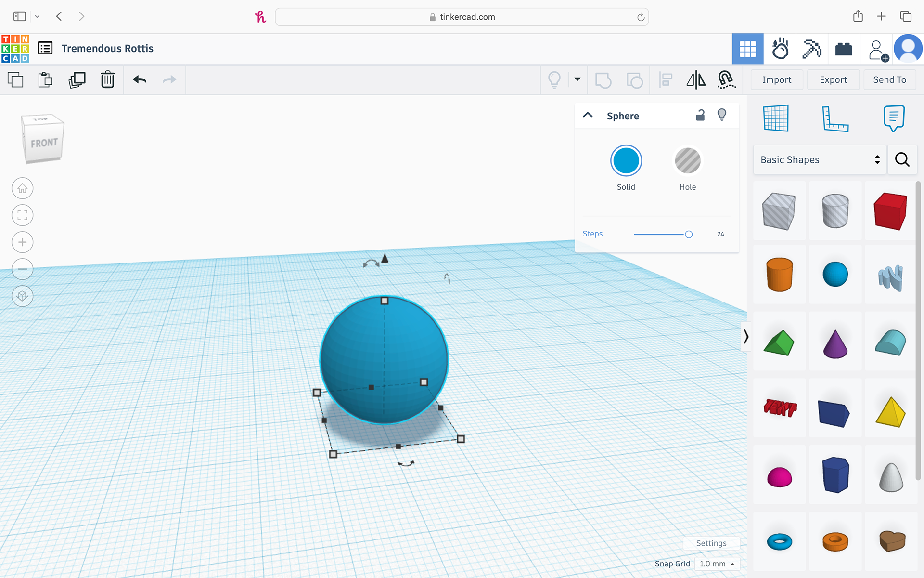Collapse the shapes panel chevron

point(746,336)
